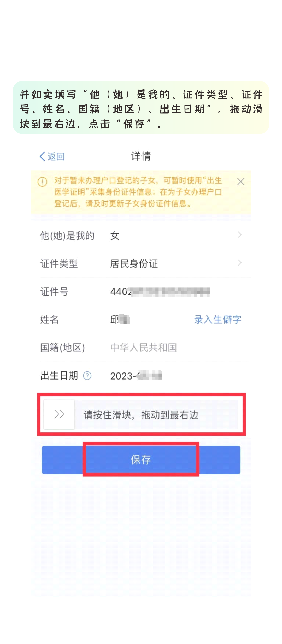Click the yellow notice message text

[138, 192]
